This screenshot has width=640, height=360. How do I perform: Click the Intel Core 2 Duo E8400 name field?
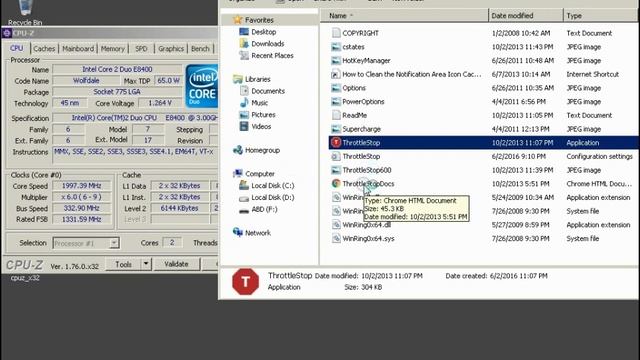click(x=117, y=69)
